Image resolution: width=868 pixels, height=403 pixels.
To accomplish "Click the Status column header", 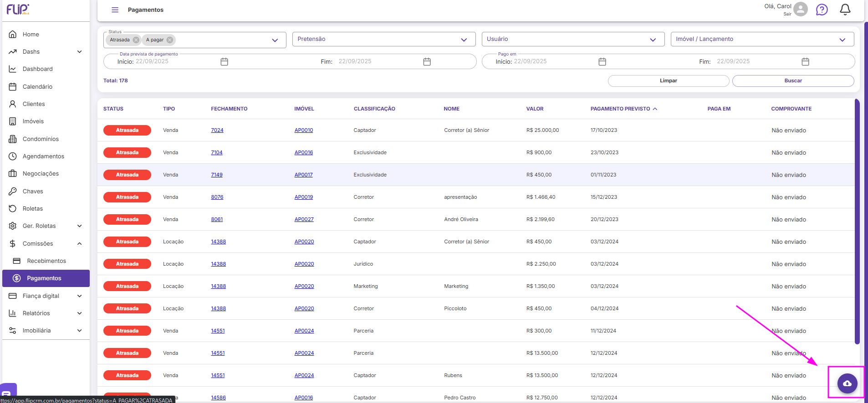I will pos(113,109).
